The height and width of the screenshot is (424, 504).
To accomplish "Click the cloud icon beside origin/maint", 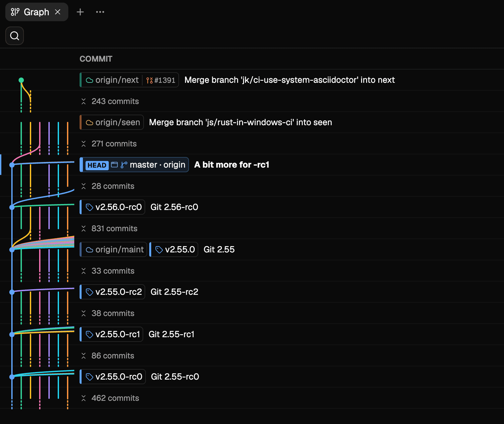I will point(90,250).
